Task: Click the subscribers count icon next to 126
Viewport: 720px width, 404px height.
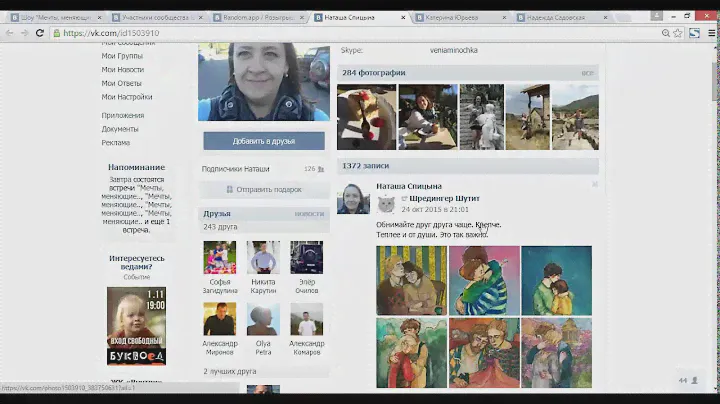Action: [x=321, y=169]
